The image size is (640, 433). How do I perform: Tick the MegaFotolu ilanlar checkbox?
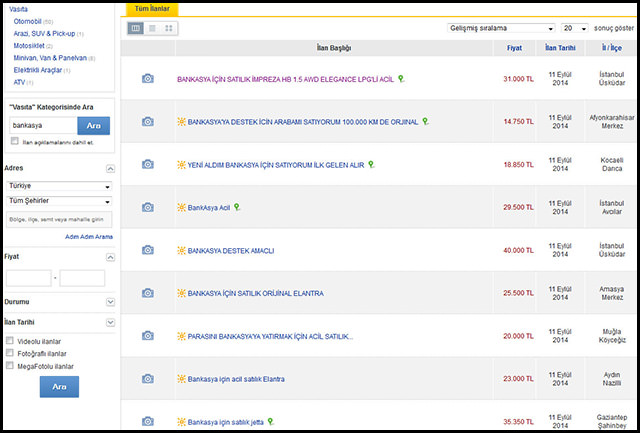(x=10, y=366)
